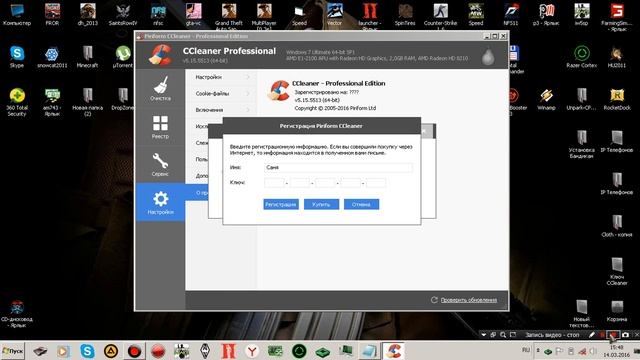This screenshot has height=360, width=640.
Task: Select the NFS11 desktop icon
Action: tap(511, 15)
